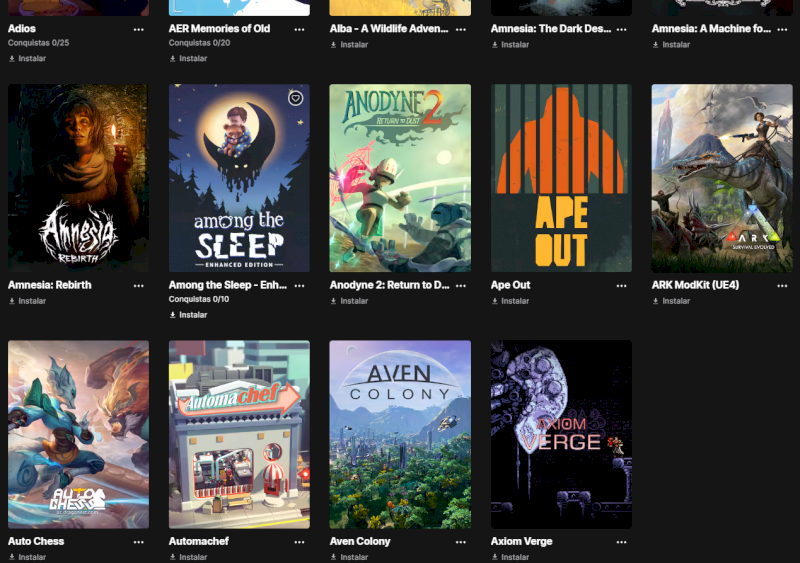Image resolution: width=800 pixels, height=563 pixels.
Task: Install Among the Sleep - Enhanced Edition
Action: pyautogui.click(x=188, y=315)
